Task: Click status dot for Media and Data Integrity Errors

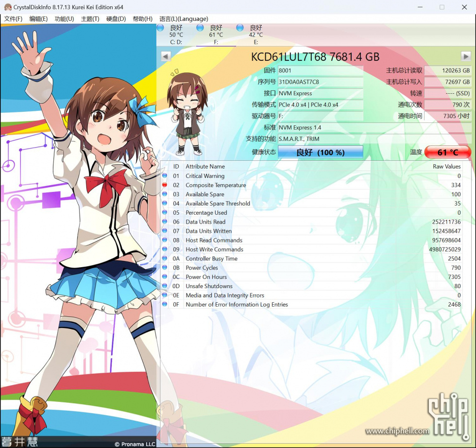Action: point(165,295)
